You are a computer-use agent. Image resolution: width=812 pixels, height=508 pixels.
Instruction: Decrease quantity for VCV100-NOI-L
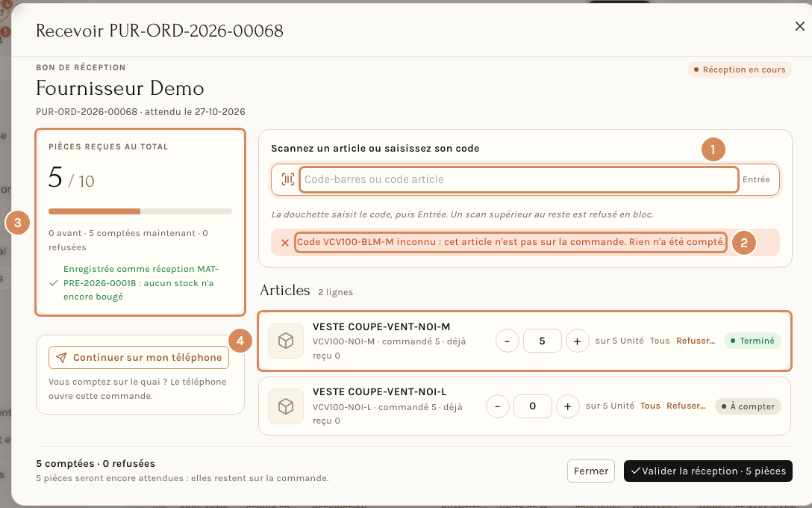498,406
